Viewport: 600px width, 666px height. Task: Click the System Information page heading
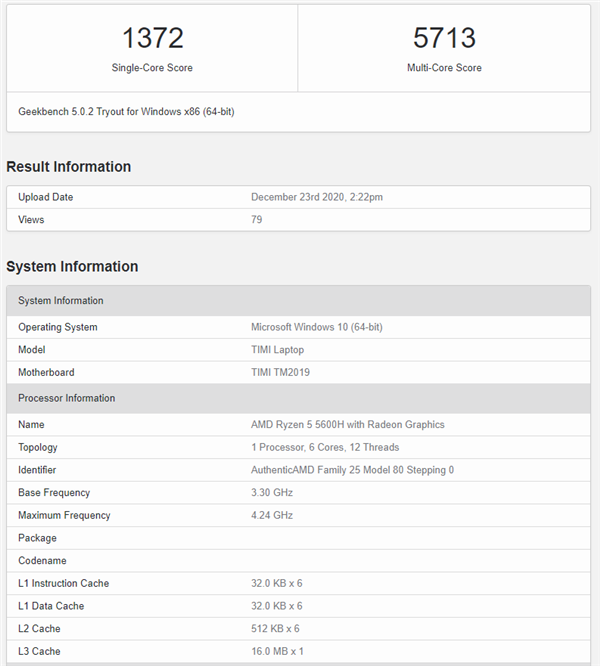[72, 267]
